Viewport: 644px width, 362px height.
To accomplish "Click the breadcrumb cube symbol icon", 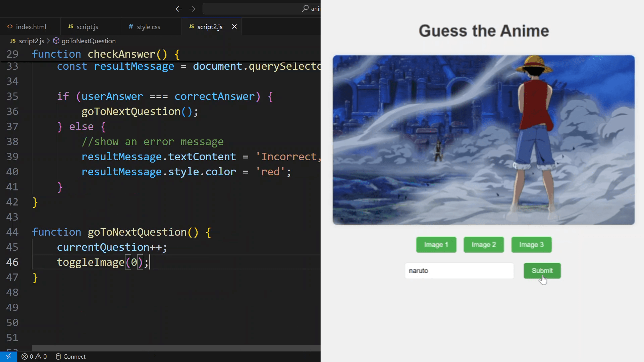I will (56, 41).
